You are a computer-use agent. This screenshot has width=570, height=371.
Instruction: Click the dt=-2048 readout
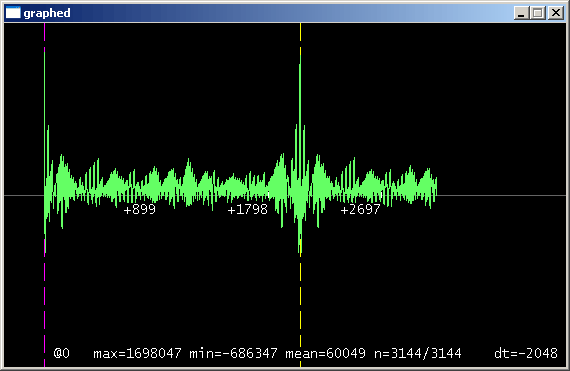click(526, 353)
